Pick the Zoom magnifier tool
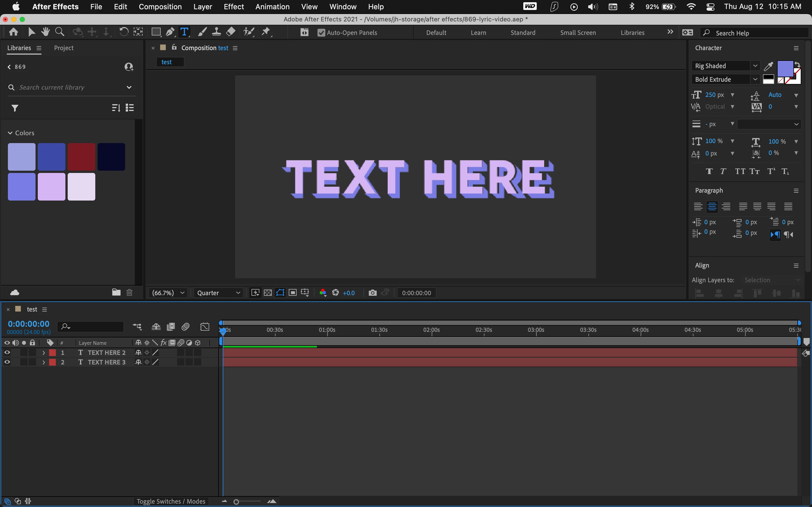 coord(60,32)
